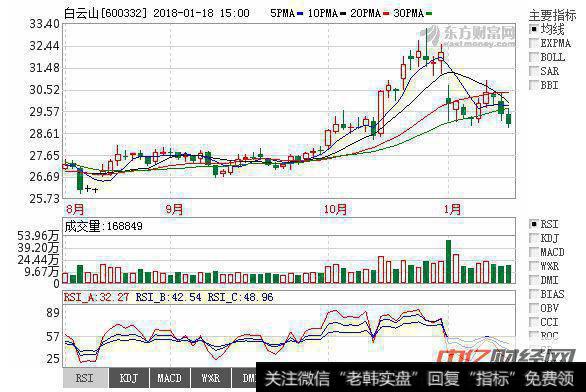The height and width of the screenshot is (392, 586).
Task: Enable the EXPMA indicator checkbox
Action: [x=534, y=43]
